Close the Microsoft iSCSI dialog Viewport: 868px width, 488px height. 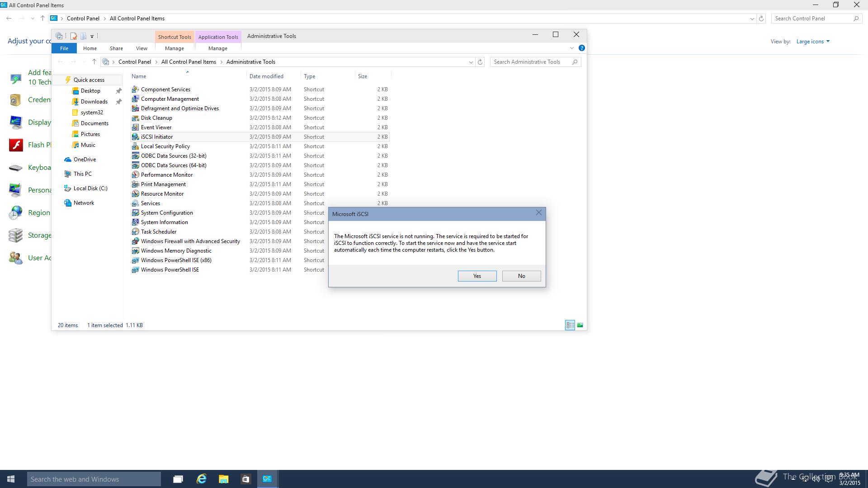point(538,213)
